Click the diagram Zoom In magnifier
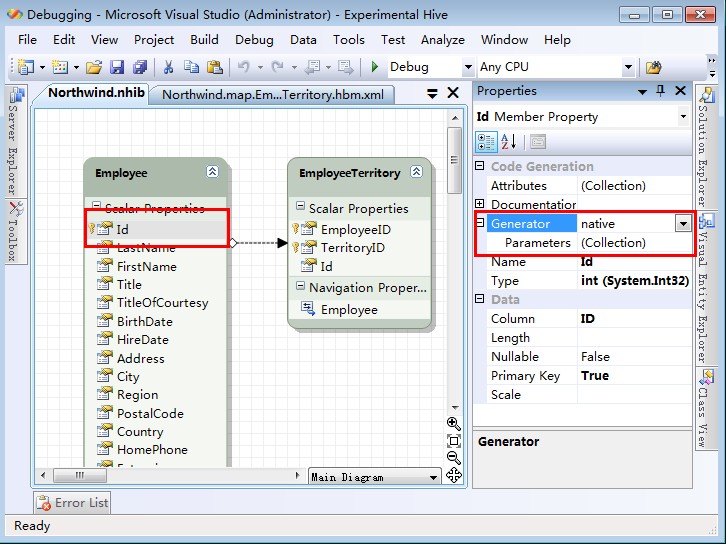Viewport: 726px width, 544px height. [x=453, y=424]
